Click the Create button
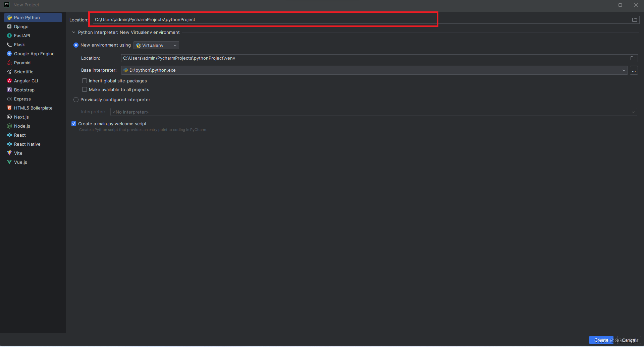Screen dimensions: 644x347 click(601, 340)
